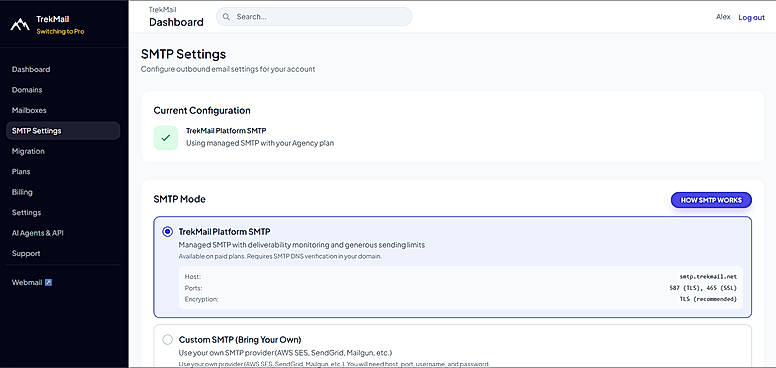The height and width of the screenshot is (368, 776).
Task: Click the SMTP Mode heading
Action: point(180,199)
